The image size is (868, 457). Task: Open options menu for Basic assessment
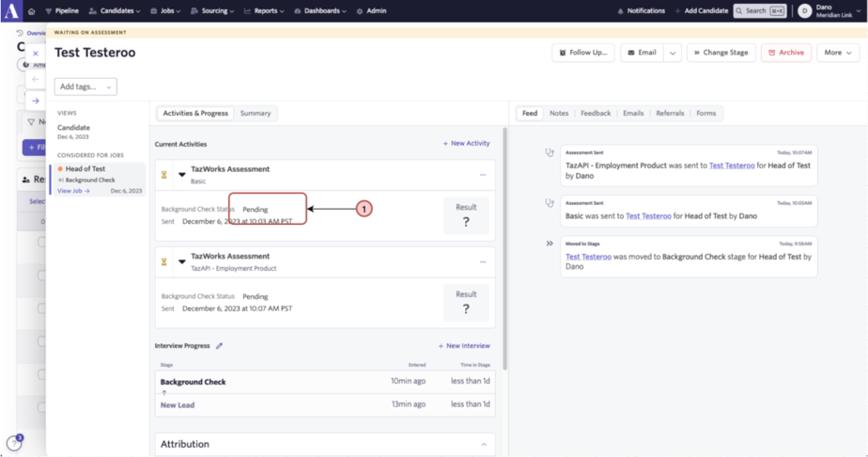click(x=483, y=175)
